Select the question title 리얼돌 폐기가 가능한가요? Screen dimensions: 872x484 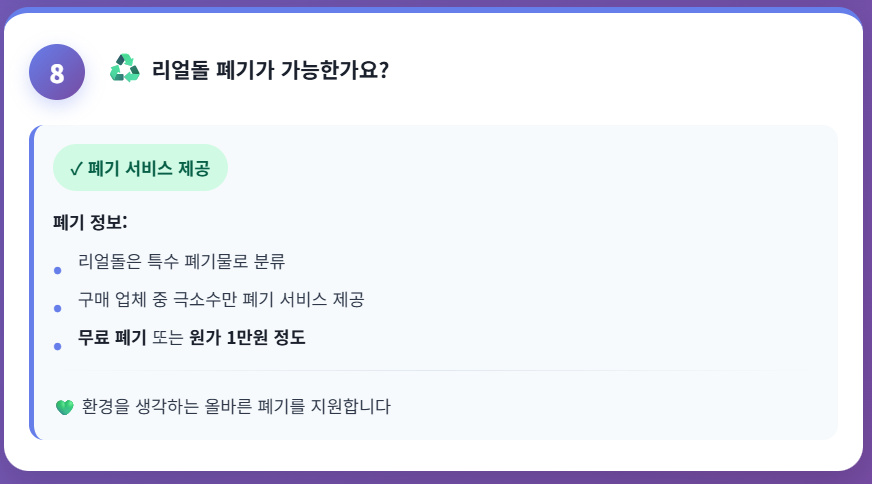270,71
